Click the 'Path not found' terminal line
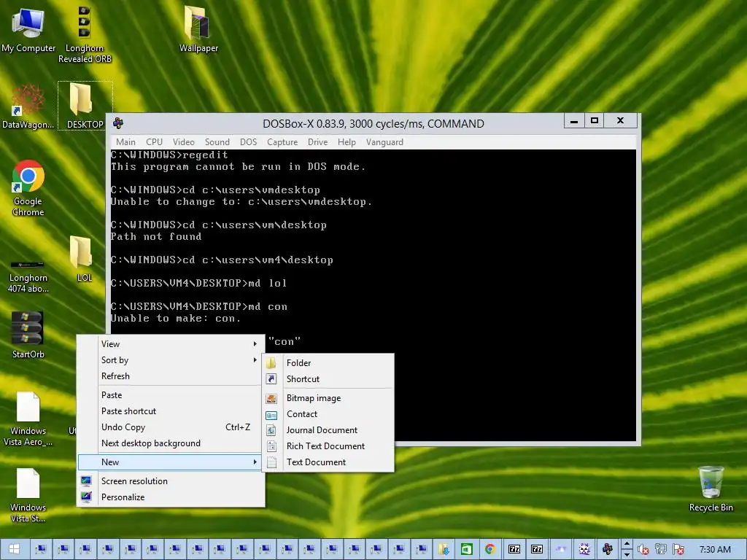Viewport: 747px width, 560px height. pos(156,237)
